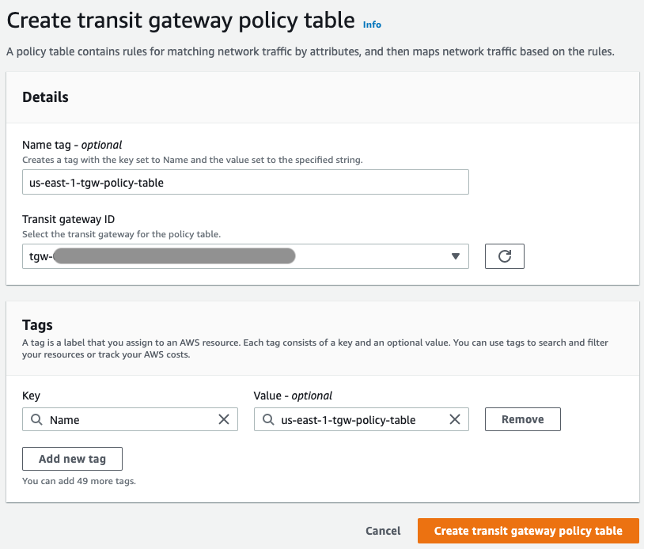The image size is (645, 550).
Task: Click the search icon in the Value field
Action: pyautogui.click(x=268, y=420)
